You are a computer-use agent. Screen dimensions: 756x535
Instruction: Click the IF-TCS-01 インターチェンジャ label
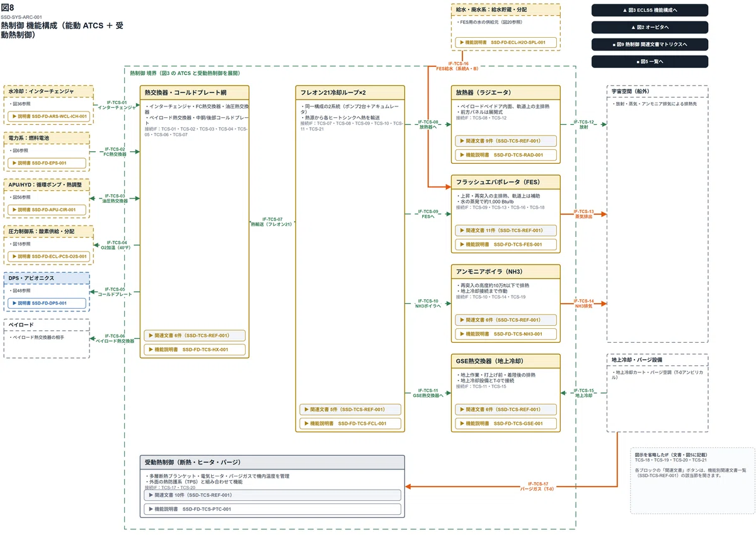click(117, 105)
